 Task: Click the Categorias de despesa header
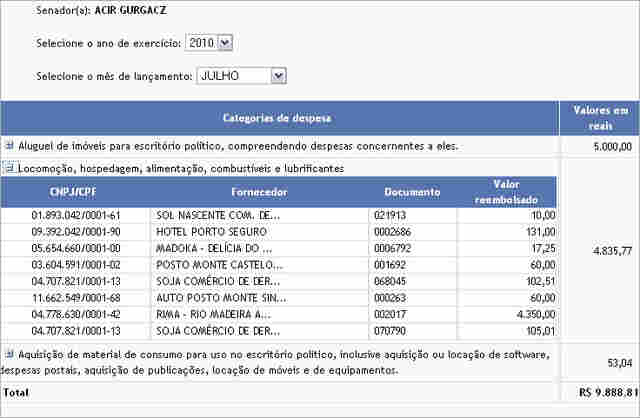pyautogui.click(x=278, y=117)
